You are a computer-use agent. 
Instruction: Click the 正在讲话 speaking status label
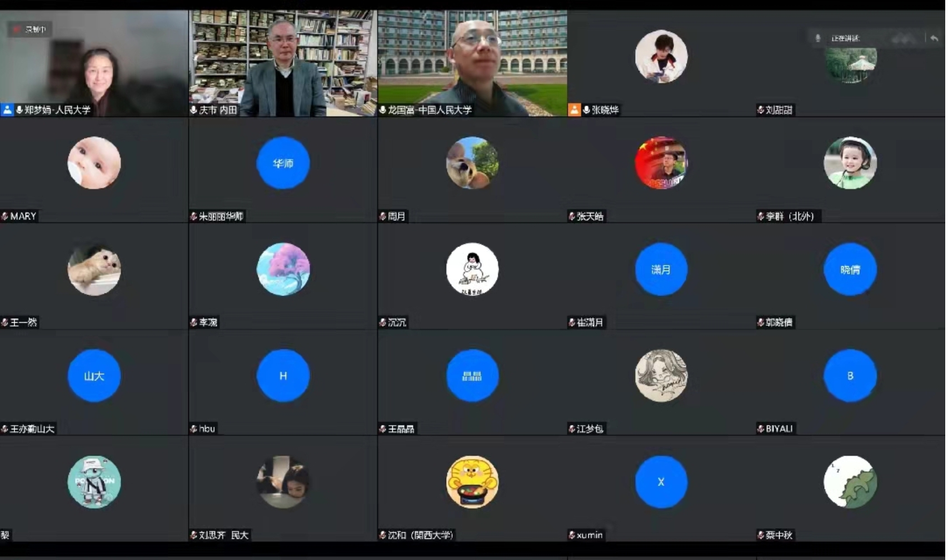coord(845,38)
